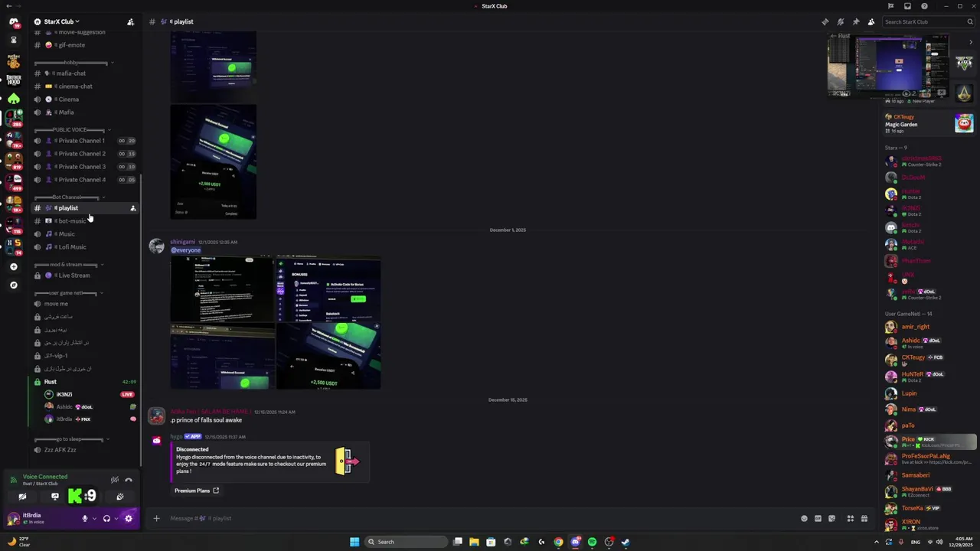This screenshot has width=980, height=551.
Task: Open the GIF picker icon
Action: coord(818,518)
